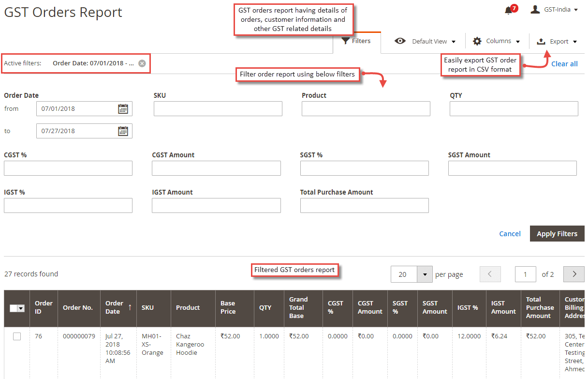Click the Default View eye icon

click(x=400, y=41)
